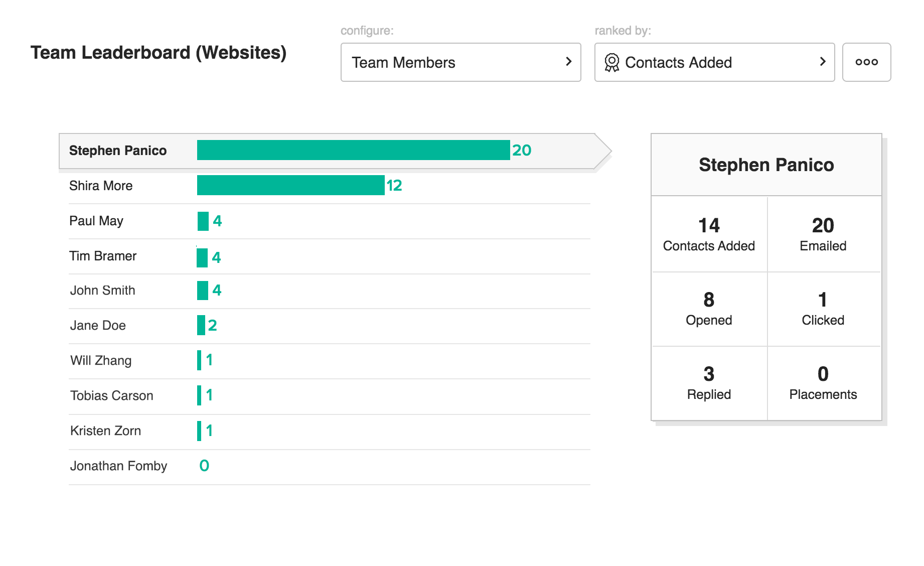Select John Smith's leaderboard entry

point(103,291)
